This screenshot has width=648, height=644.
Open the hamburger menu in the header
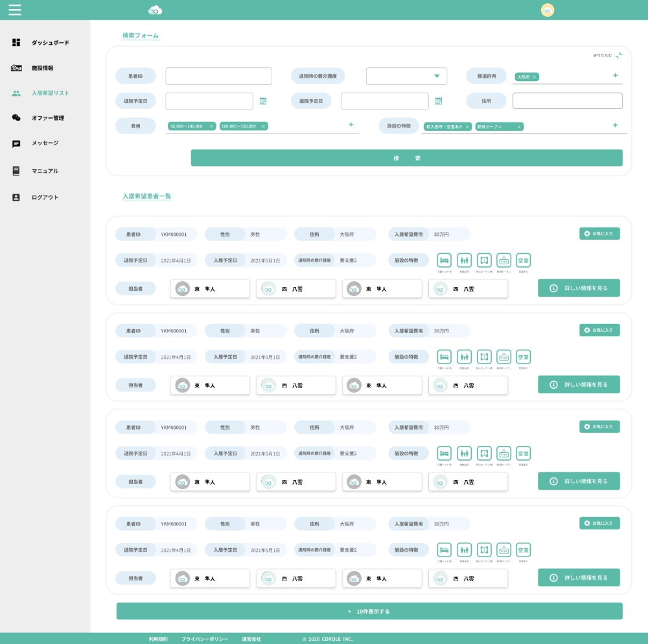[15, 10]
